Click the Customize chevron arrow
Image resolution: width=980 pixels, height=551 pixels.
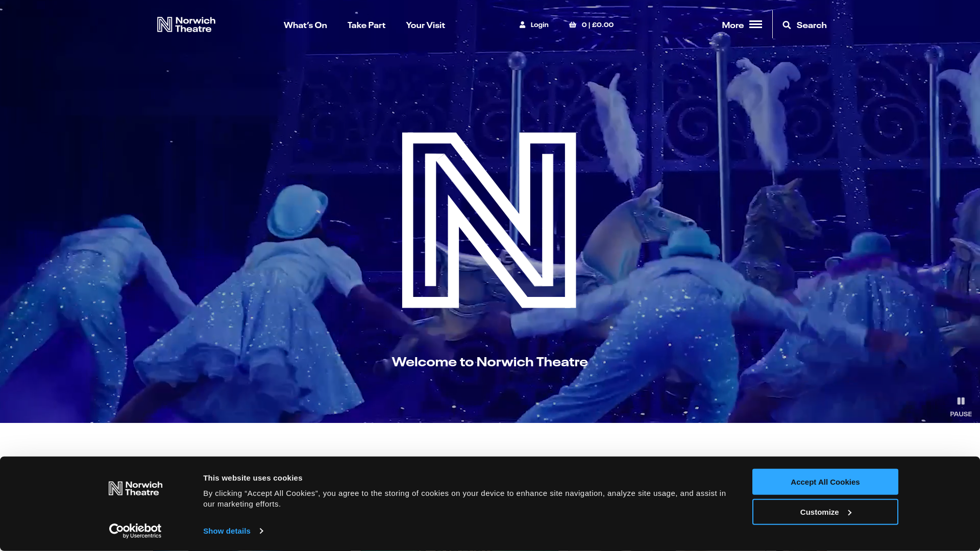point(849,512)
